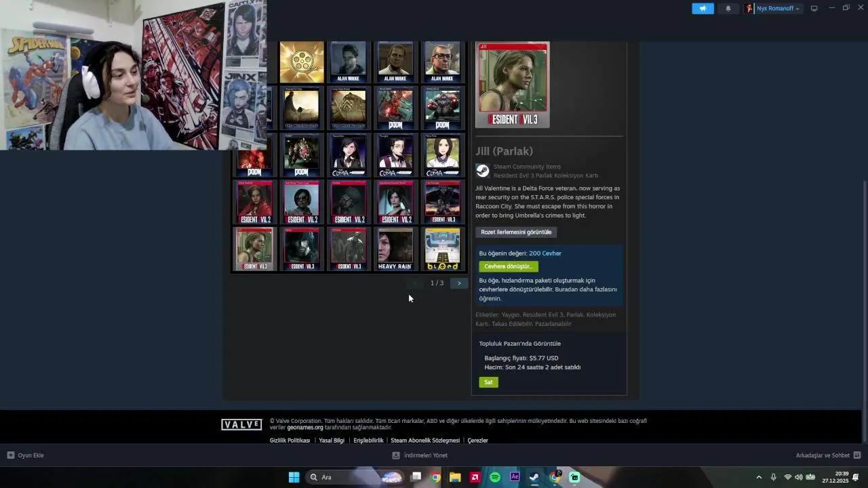The image size is (868, 488).
Task: Open After Effects from taskbar
Action: click(x=515, y=477)
